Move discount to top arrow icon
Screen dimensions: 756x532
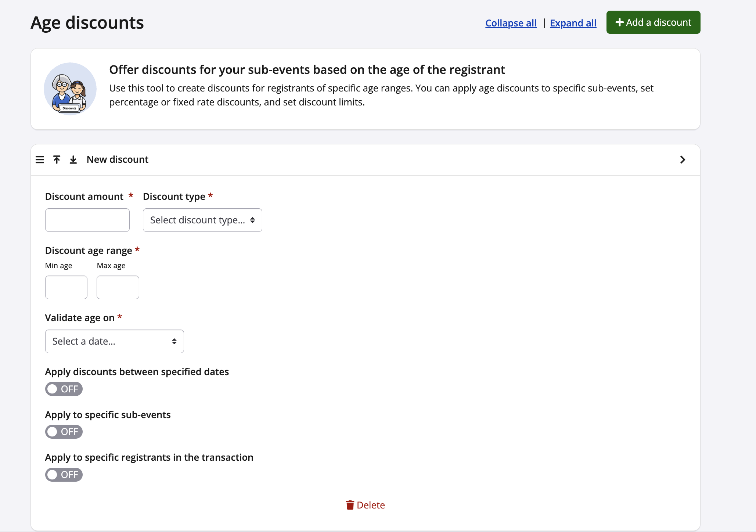tap(57, 159)
